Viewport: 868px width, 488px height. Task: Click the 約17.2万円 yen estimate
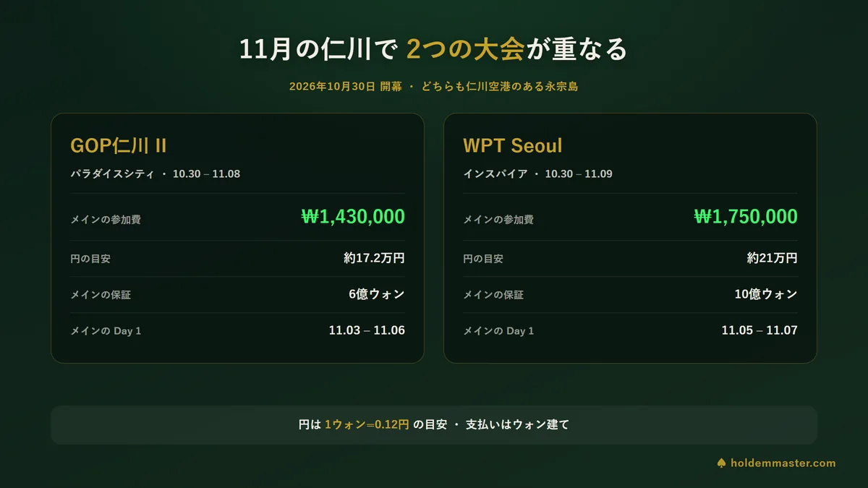click(x=374, y=257)
